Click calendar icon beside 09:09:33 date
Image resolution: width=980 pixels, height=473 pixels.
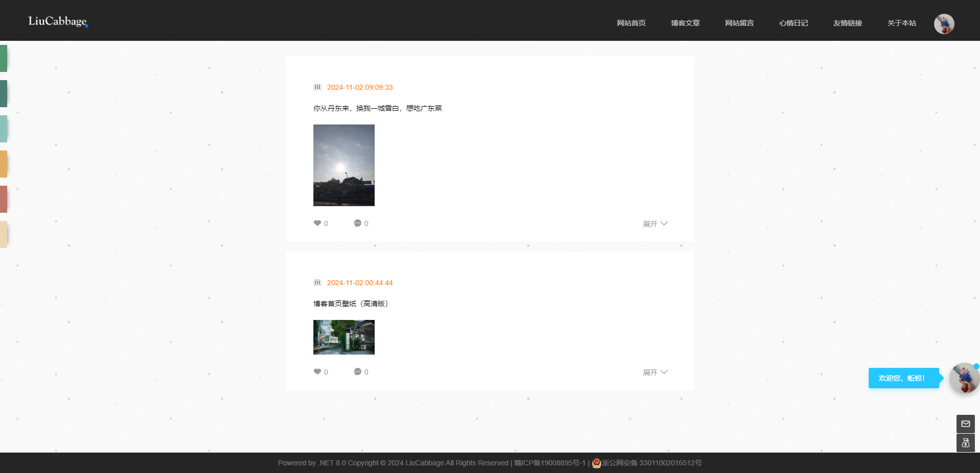tap(317, 87)
